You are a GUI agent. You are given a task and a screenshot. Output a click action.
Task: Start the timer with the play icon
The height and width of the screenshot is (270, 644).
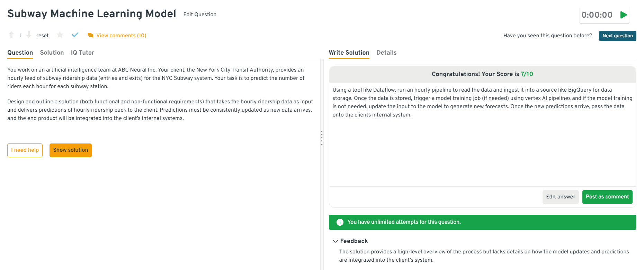624,15
